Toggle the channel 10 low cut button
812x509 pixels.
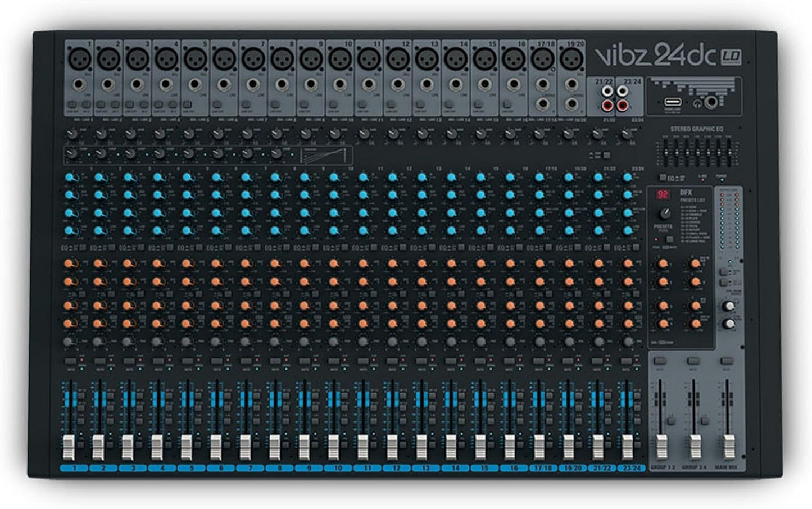point(333,105)
